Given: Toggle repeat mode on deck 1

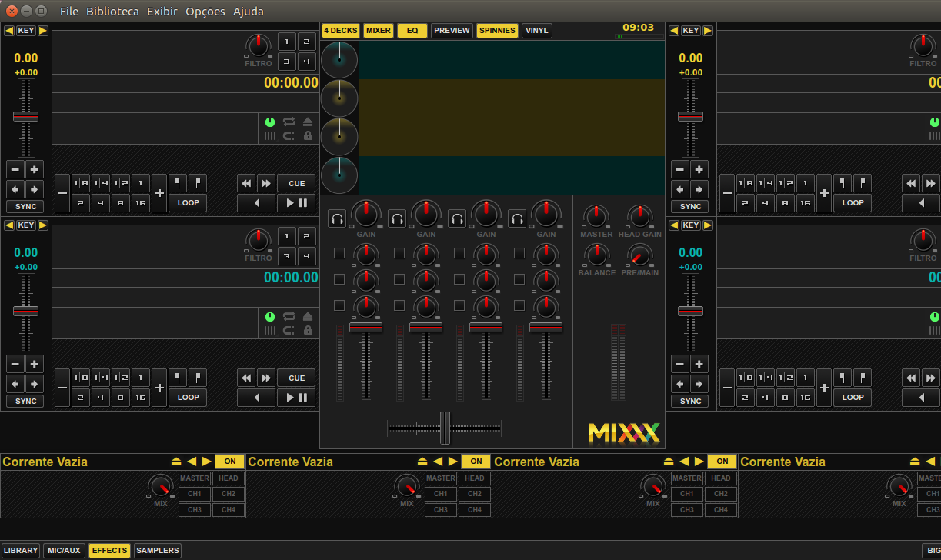Looking at the screenshot, I should coord(289,122).
